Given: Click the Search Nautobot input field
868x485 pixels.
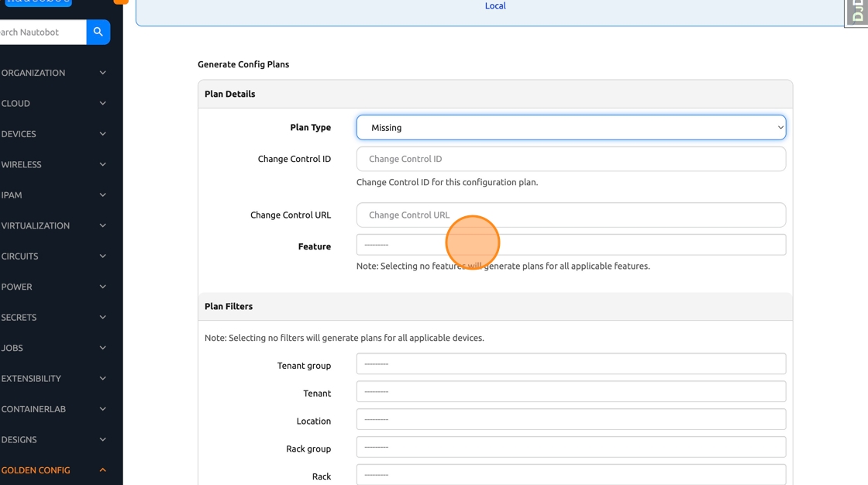Looking at the screenshot, I should click(43, 32).
